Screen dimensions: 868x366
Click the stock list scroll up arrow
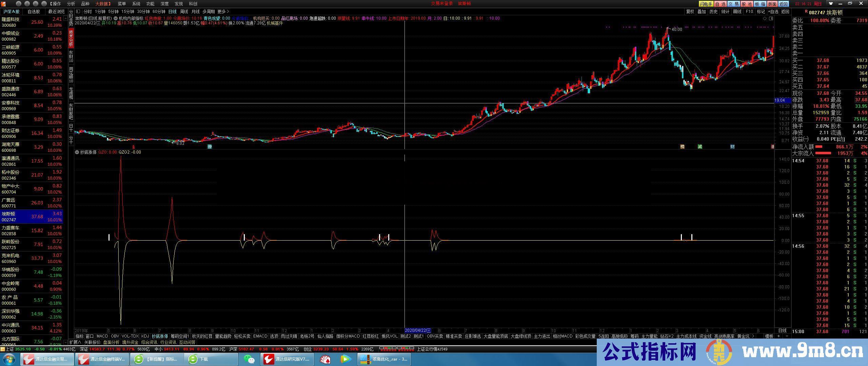tap(65, 18)
